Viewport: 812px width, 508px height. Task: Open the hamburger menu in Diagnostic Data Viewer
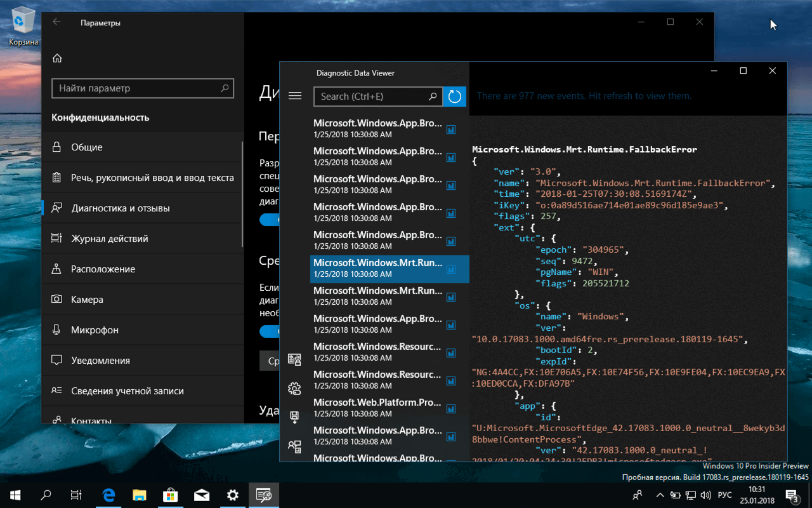tap(294, 96)
